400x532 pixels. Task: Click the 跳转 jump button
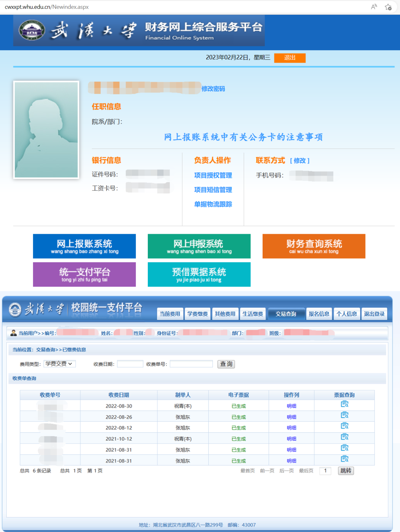coord(346,471)
